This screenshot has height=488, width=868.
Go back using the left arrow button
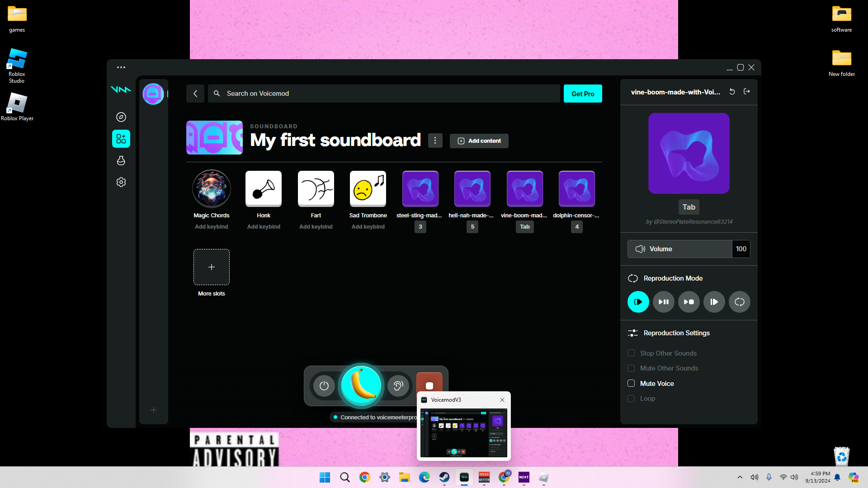(x=195, y=94)
